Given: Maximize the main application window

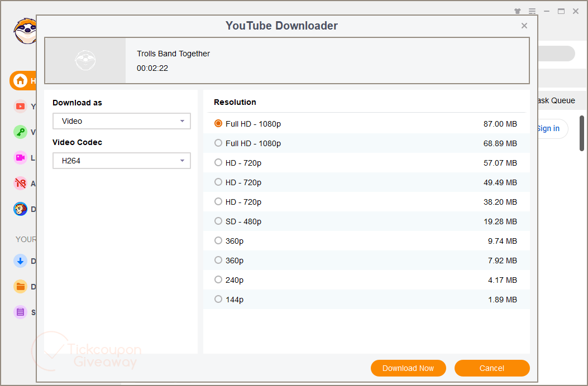Looking at the screenshot, I should click(x=561, y=11).
